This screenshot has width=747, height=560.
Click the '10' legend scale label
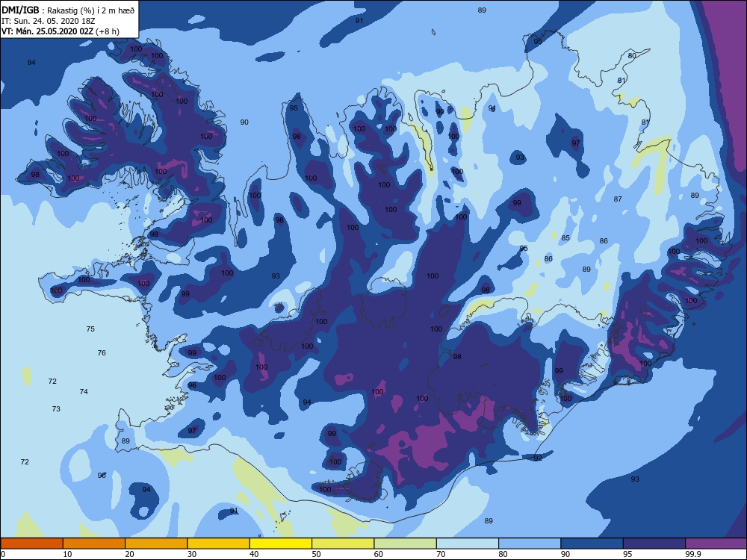[68, 554]
